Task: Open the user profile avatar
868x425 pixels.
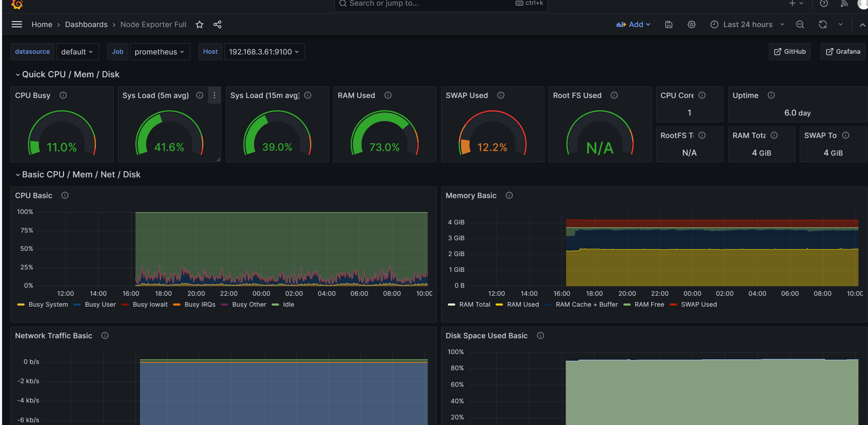Action: [x=863, y=4]
